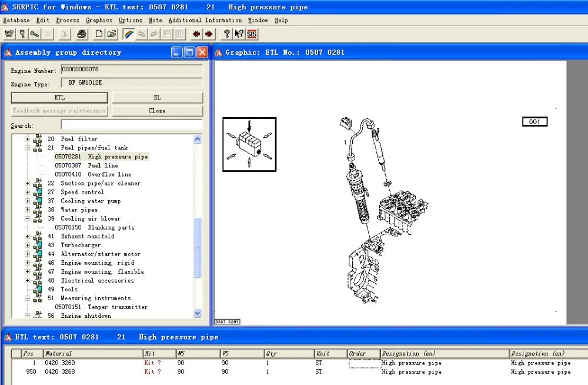Click the question mark help icon

tap(226, 34)
